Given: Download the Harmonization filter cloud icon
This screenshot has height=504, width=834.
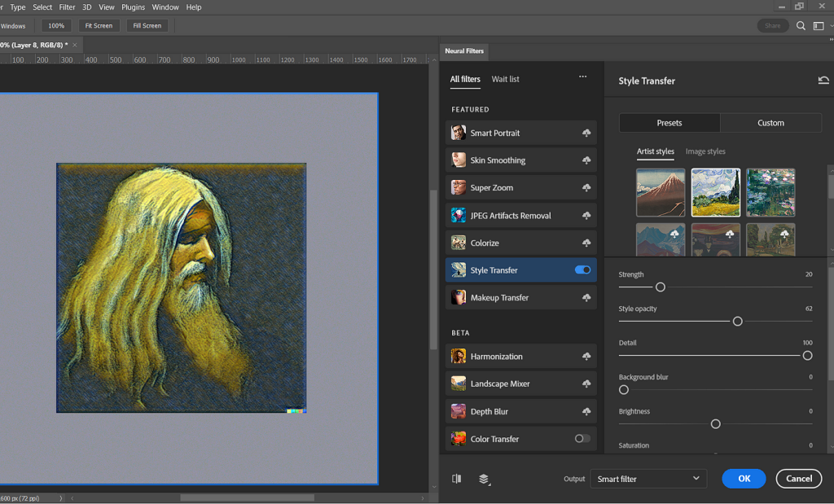Looking at the screenshot, I should click(586, 356).
